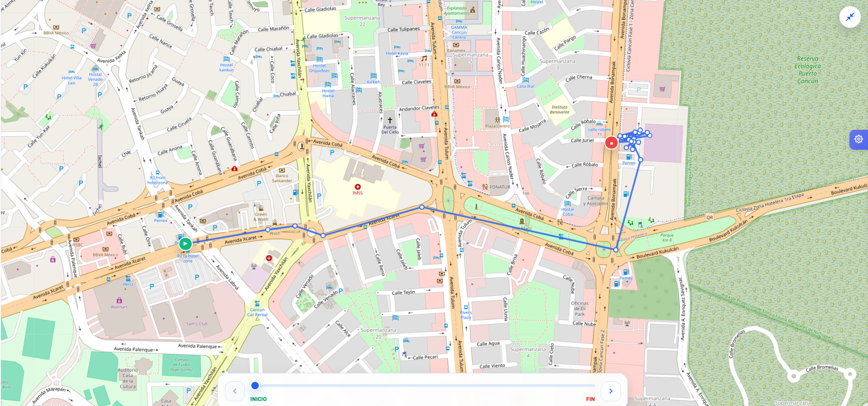Click the Hostel Orquideas bed icon
The width and height of the screenshot is (868, 406).
[319, 60]
